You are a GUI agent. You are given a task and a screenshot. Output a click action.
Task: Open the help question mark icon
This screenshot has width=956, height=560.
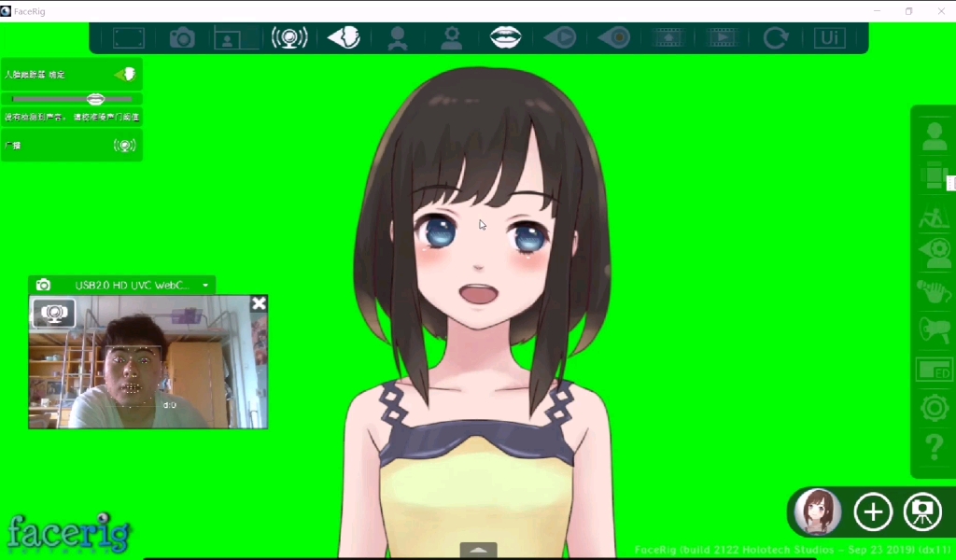point(934,447)
